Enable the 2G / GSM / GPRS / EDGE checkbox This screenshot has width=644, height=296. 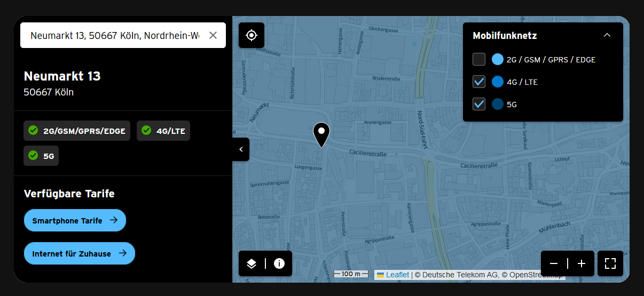coord(479,59)
